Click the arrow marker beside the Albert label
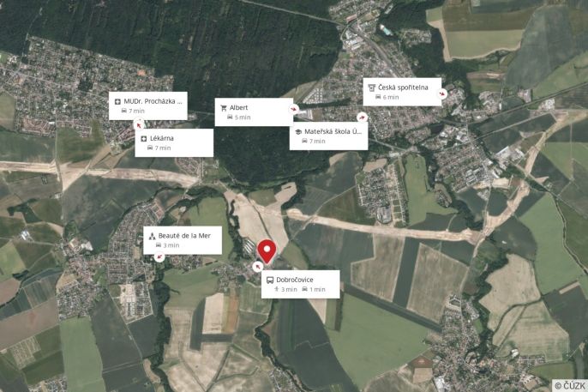 coord(294,109)
